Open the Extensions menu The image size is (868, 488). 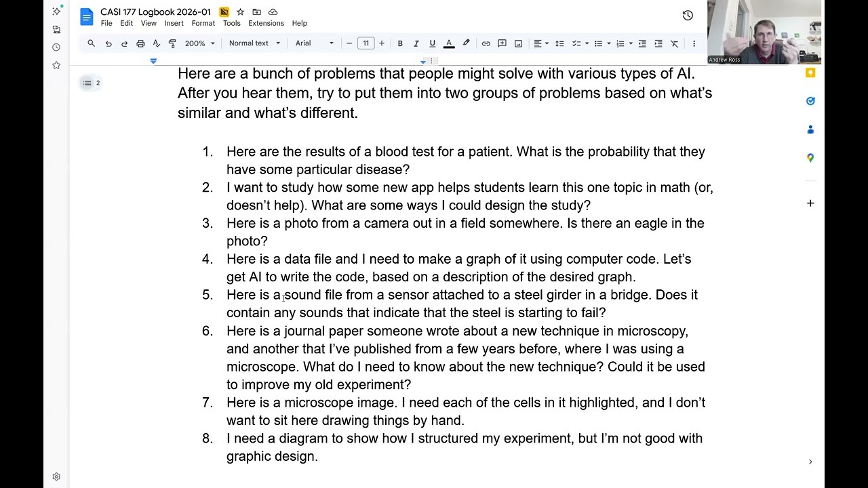click(x=266, y=23)
